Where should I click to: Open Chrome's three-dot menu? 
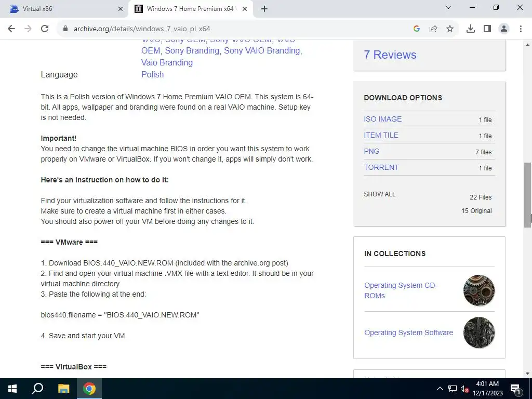(521, 29)
